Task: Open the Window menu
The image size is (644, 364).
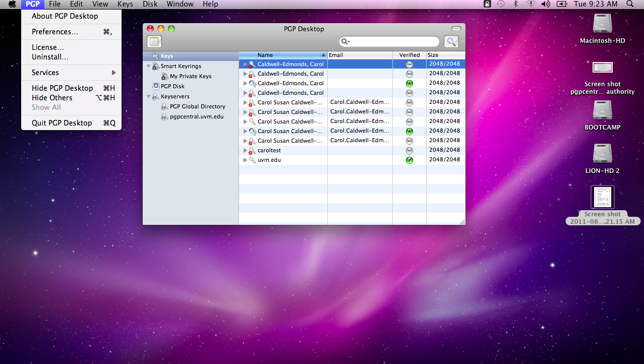Action: [x=180, y=4]
